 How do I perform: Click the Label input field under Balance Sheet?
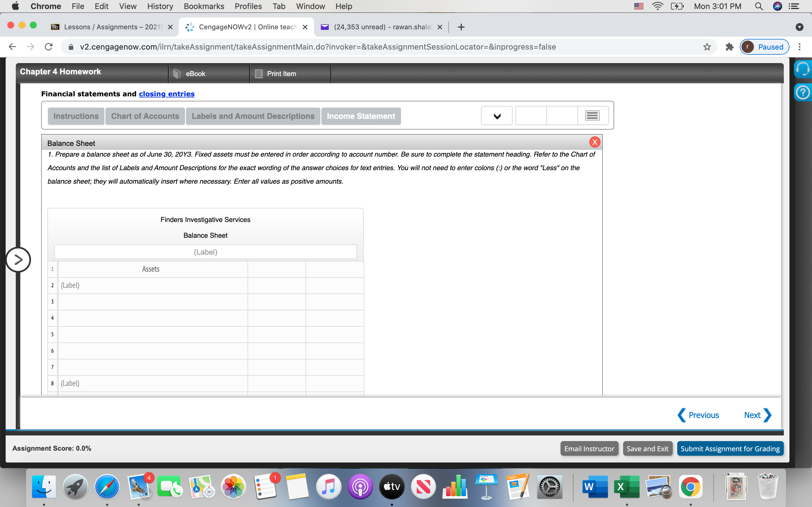pyautogui.click(x=205, y=252)
